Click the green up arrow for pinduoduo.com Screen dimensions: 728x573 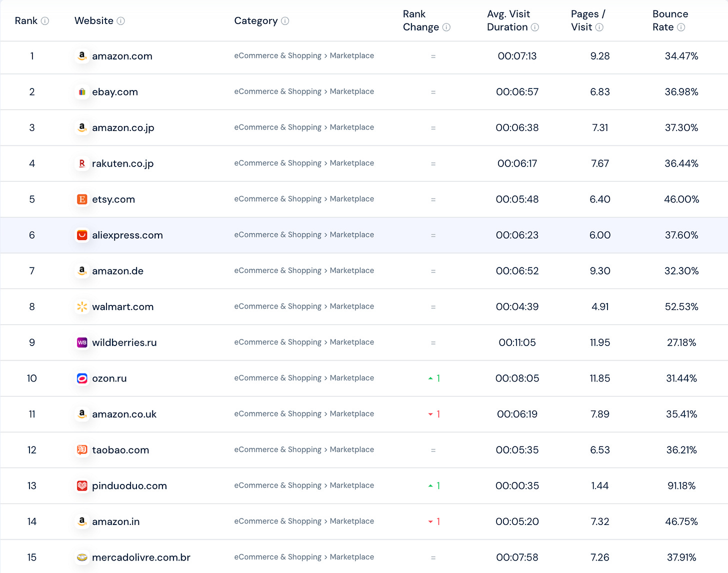(x=430, y=486)
